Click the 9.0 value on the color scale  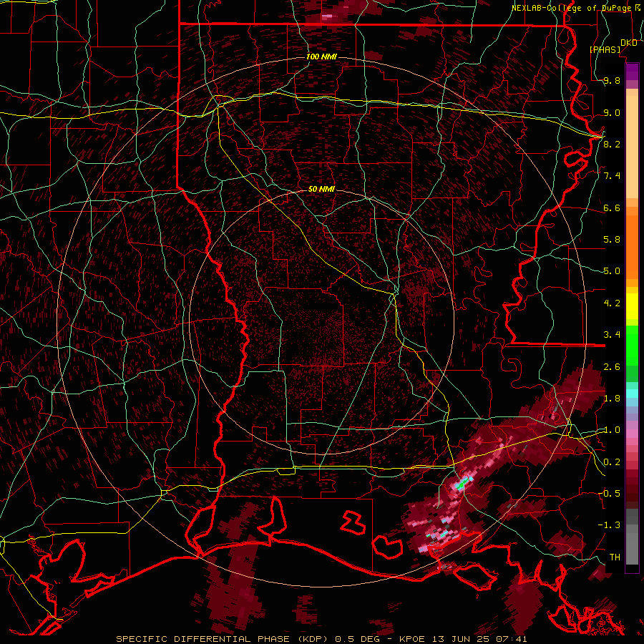tap(612, 113)
